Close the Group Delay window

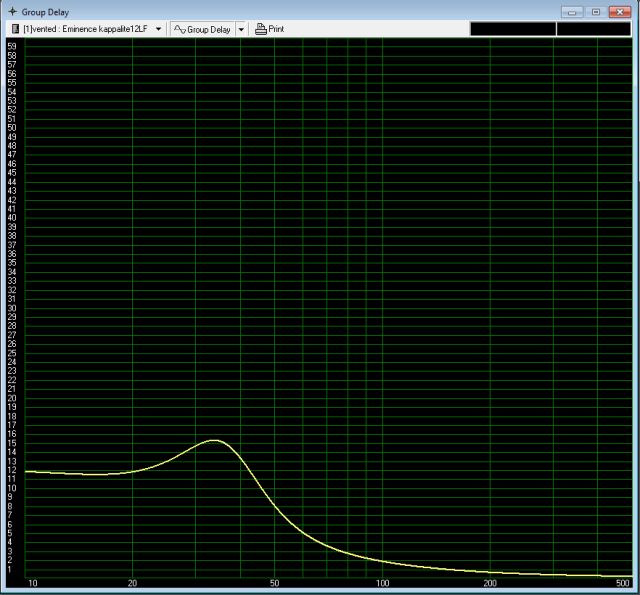click(x=621, y=11)
